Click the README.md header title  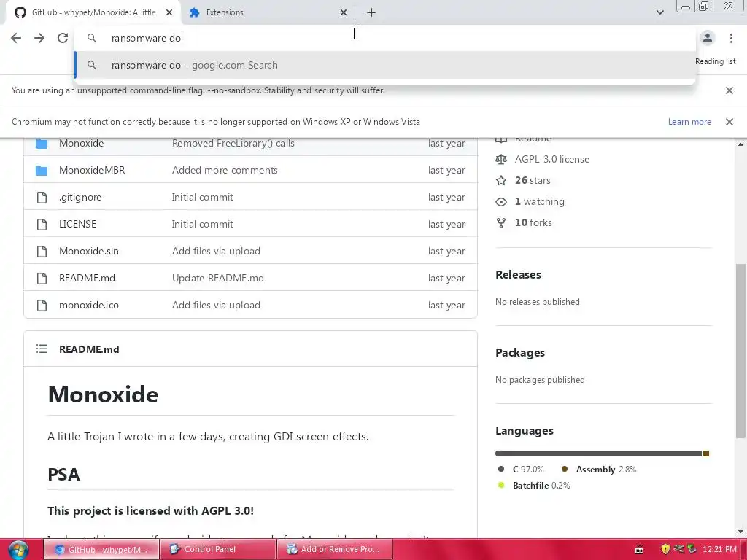(89, 349)
